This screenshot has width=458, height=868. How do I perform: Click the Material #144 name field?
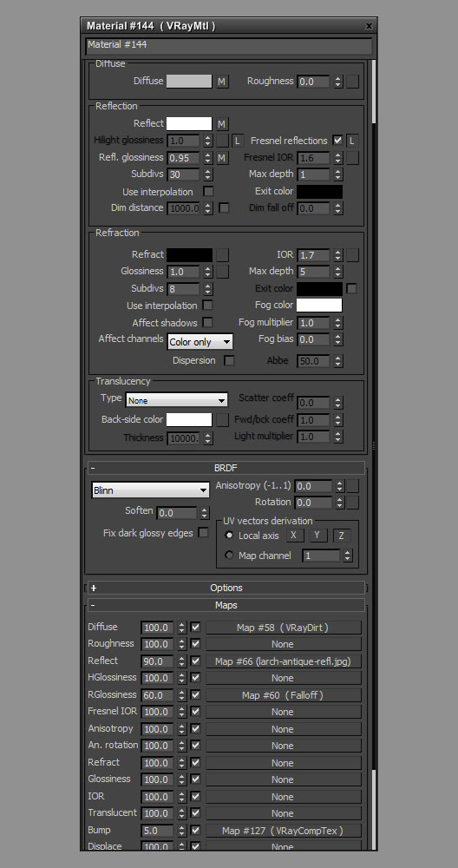point(228,45)
